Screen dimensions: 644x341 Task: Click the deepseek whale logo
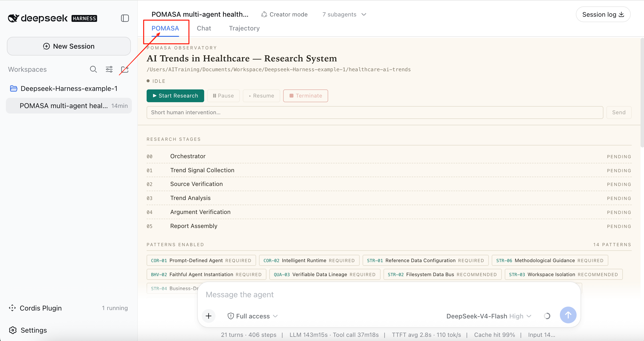14,18
